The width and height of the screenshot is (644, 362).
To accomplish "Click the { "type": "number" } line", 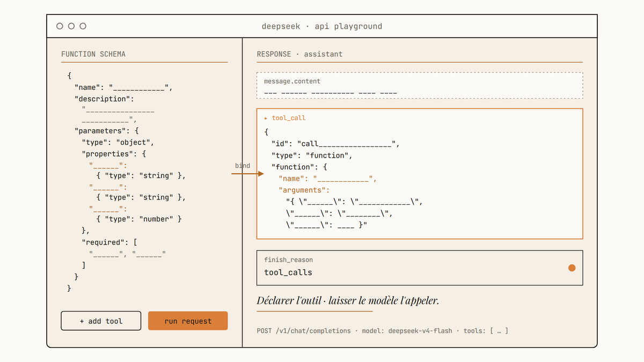I will tap(139, 219).
